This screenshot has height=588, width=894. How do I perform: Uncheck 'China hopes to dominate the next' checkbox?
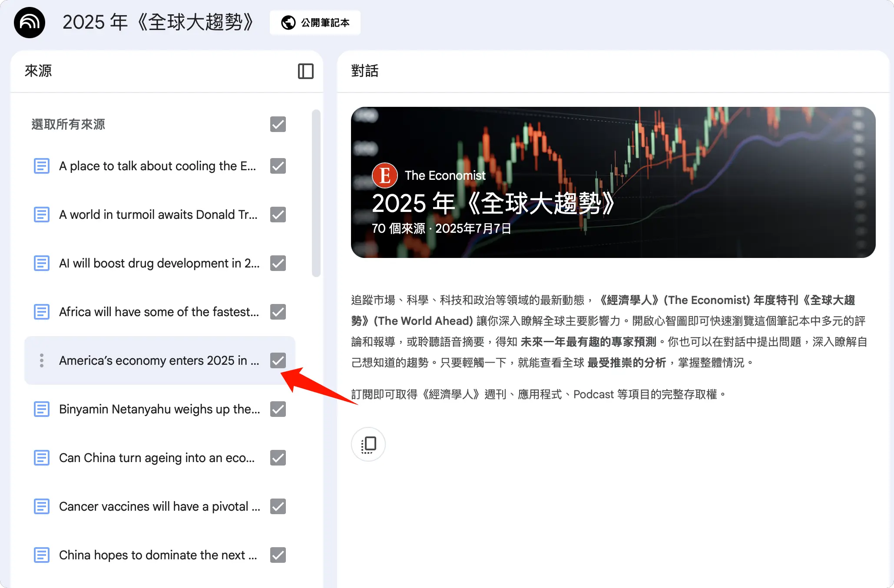click(278, 555)
